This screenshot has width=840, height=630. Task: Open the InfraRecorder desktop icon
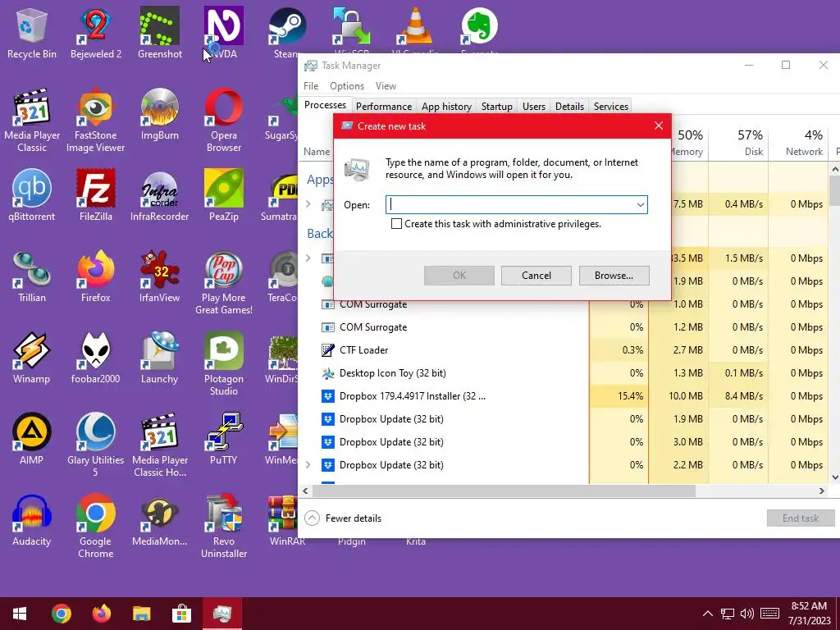(x=160, y=195)
